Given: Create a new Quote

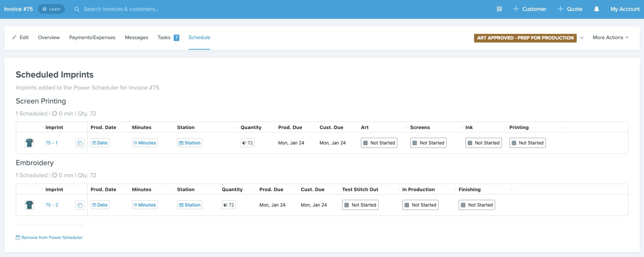Looking at the screenshot, I should pos(570,9).
